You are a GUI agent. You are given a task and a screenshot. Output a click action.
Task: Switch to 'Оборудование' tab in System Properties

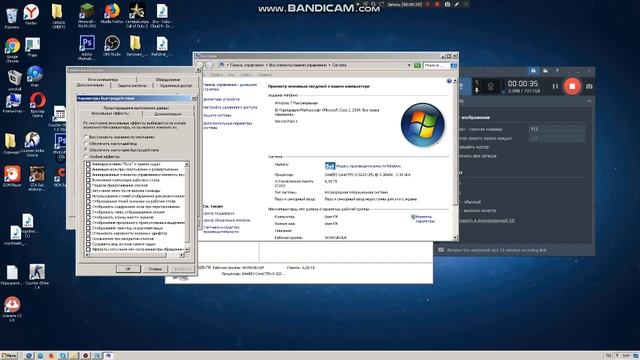[167, 80]
